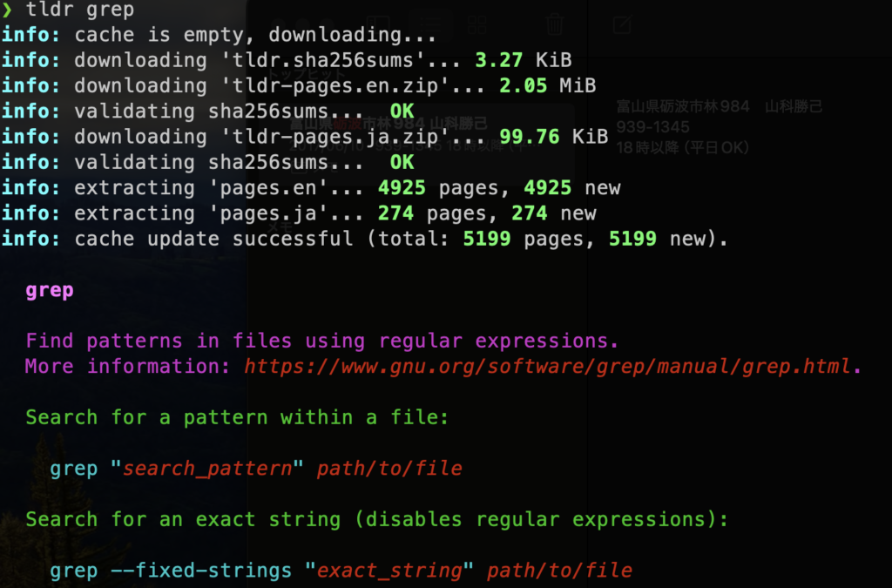Click the 'tldr.sha256sums' file name
Screen dimensions: 892x588
tap(322, 60)
